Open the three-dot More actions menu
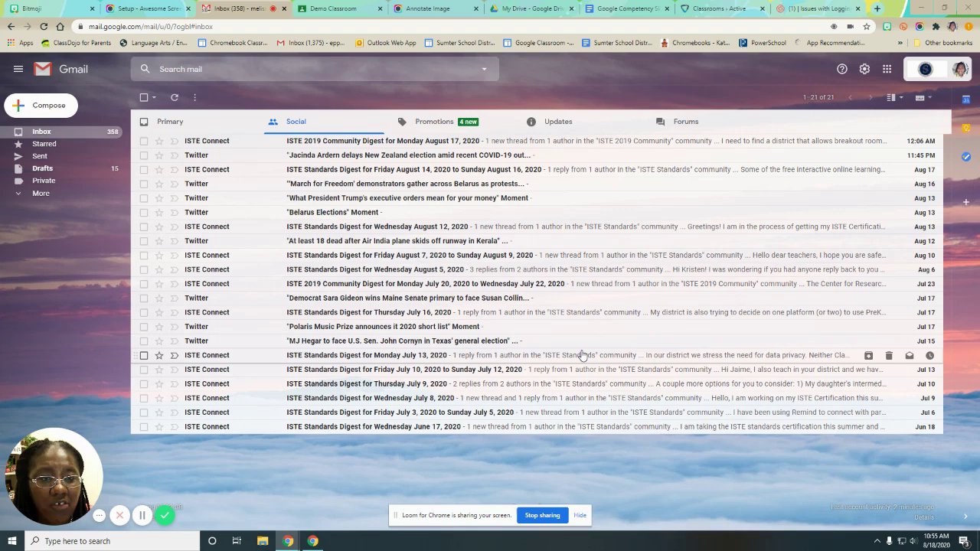 pos(194,97)
